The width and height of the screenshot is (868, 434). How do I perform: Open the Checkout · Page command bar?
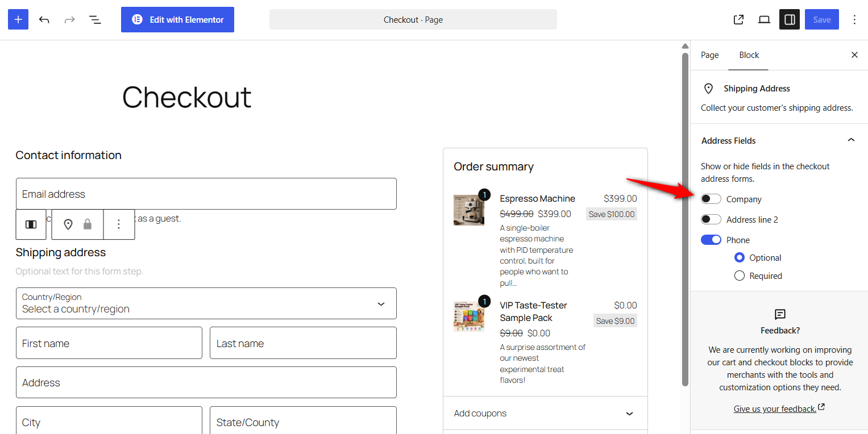point(413,19)
